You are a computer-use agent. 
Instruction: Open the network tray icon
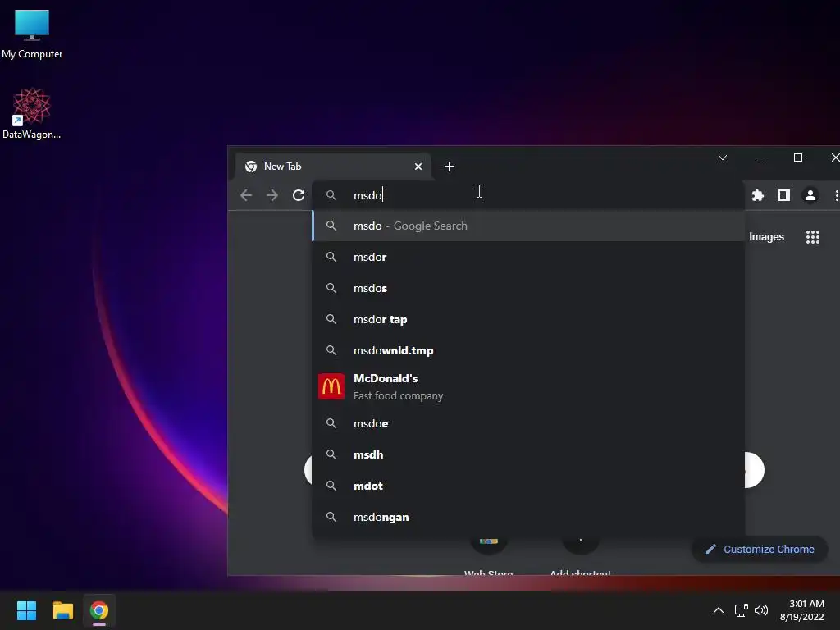(741, 610)
